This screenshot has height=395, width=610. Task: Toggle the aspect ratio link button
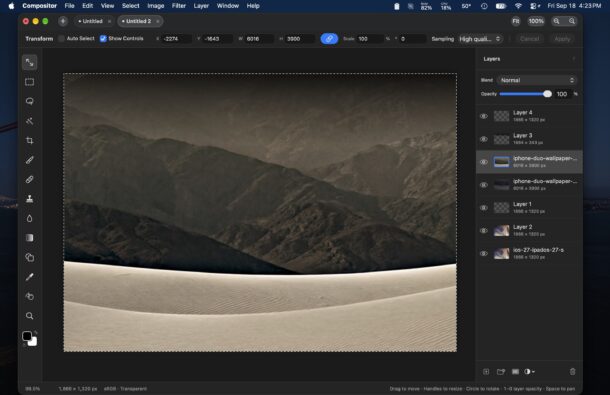click(329, 39)
